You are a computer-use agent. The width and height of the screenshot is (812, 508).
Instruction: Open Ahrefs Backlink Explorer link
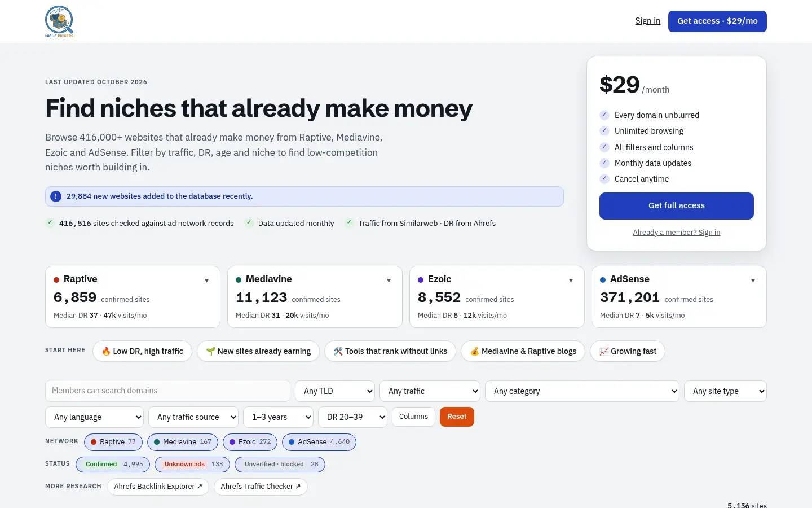tap(158, 487)
